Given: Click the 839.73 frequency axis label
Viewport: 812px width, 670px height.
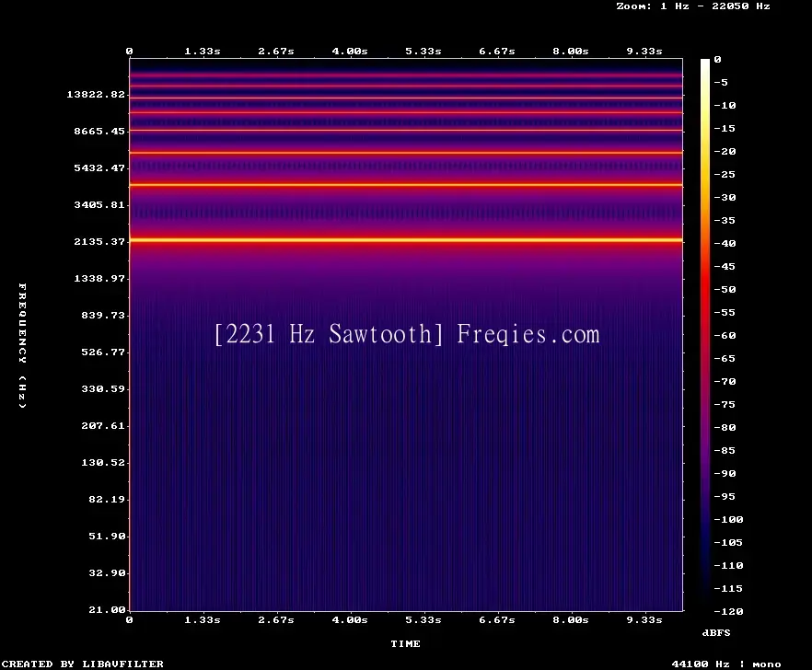Looking at the screenshot, I should pos(103,315).
